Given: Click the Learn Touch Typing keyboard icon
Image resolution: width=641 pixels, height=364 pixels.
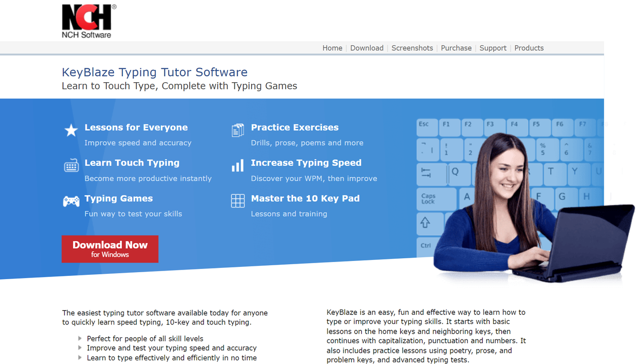Looking at the screenshot, I should point(71,165).
